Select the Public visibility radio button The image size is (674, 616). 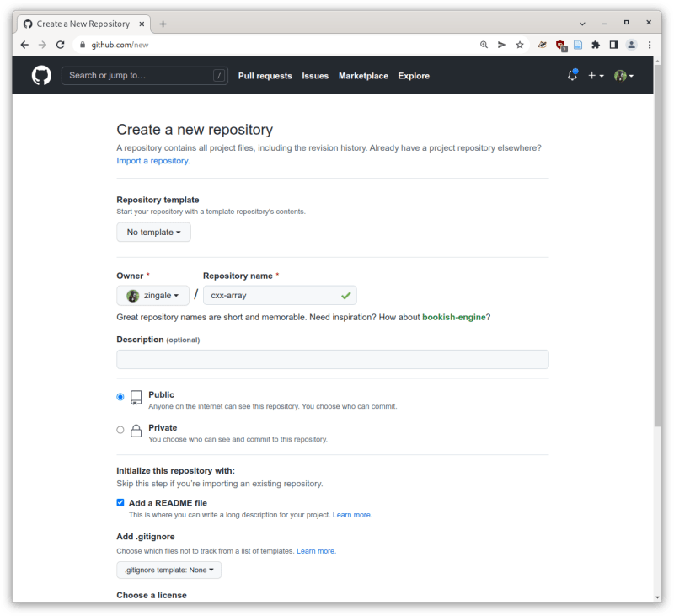[120, 397]
